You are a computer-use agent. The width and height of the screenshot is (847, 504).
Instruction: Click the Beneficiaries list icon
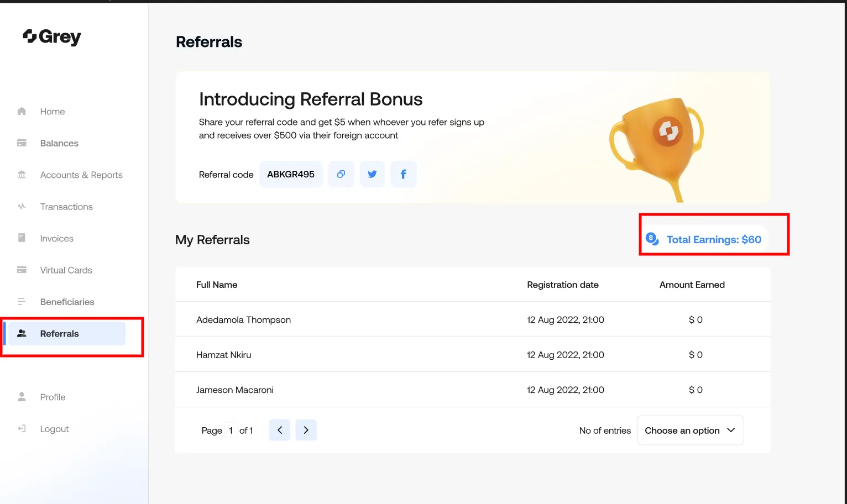click(x=22, y=302)
